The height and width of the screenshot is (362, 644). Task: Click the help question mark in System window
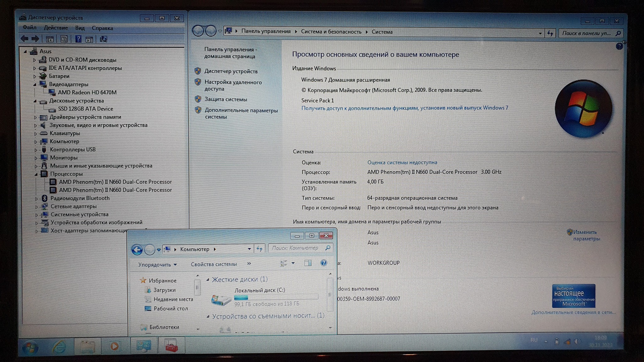point(619,47)
